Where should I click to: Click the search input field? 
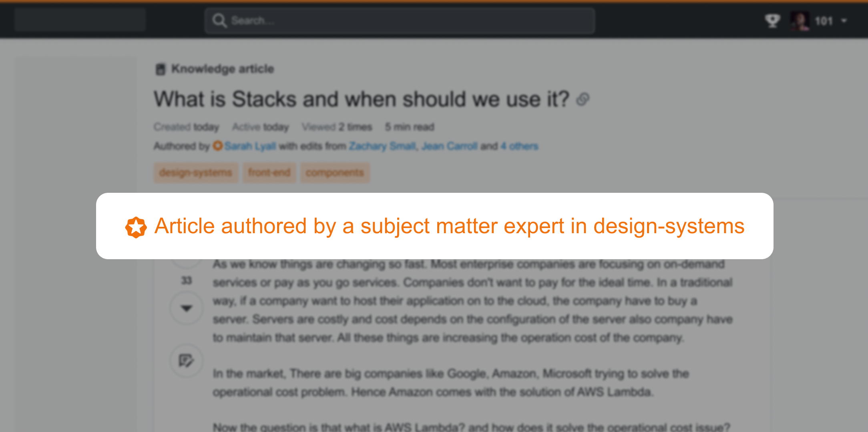pos(400,20)
